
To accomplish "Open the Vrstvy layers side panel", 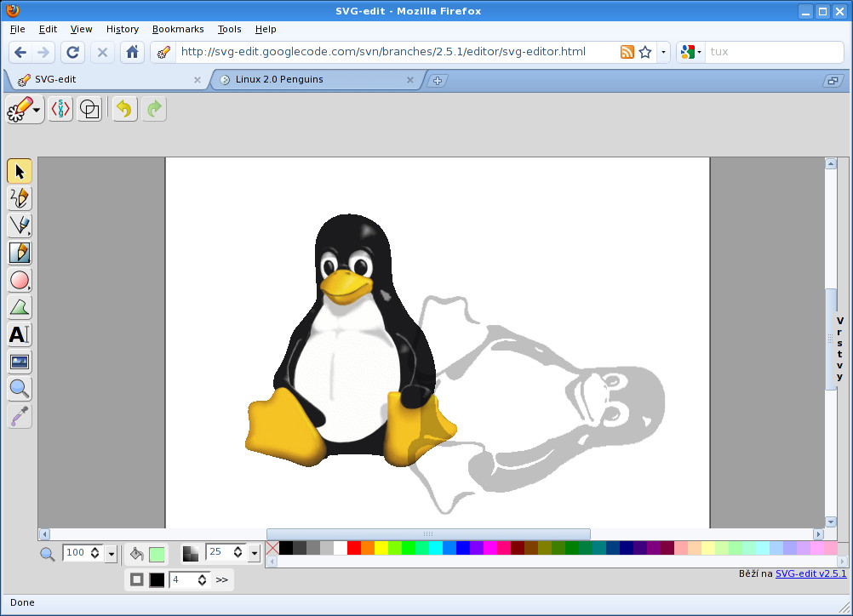I will pos(840,349).
